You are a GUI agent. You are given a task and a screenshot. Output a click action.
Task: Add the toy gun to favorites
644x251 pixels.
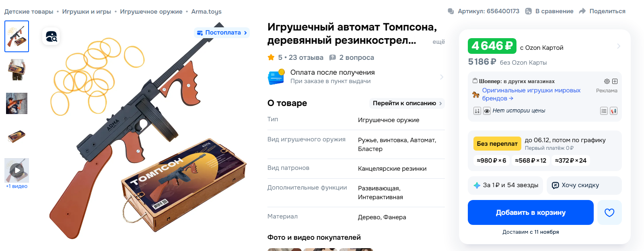609,212
